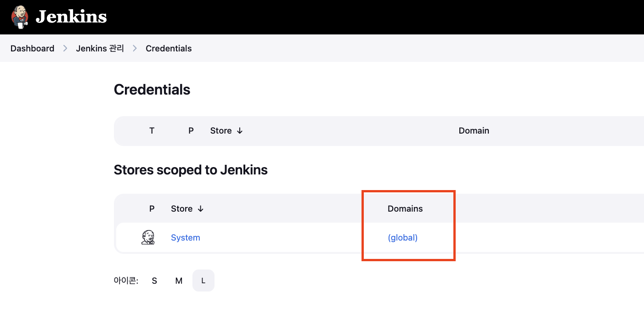644x314 pixels.
Task: Click the Credentials breadcrumb
Action: point(169,48)
